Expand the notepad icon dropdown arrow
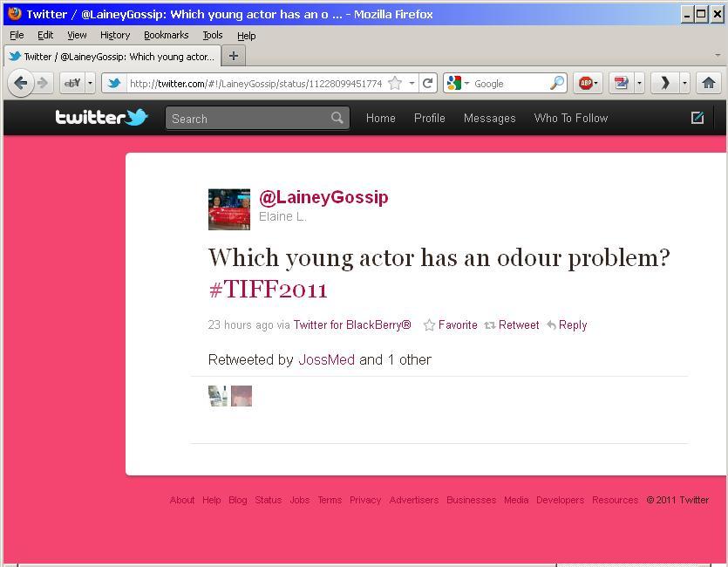Image resolution: width=728 pixels, height=567 pixels. coord(639,83)
